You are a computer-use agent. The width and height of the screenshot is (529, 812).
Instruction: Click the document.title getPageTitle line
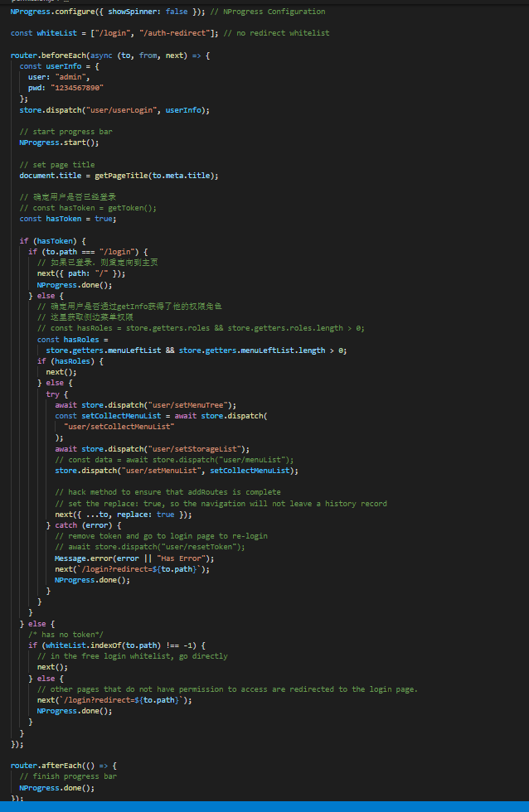pos(119,176)
